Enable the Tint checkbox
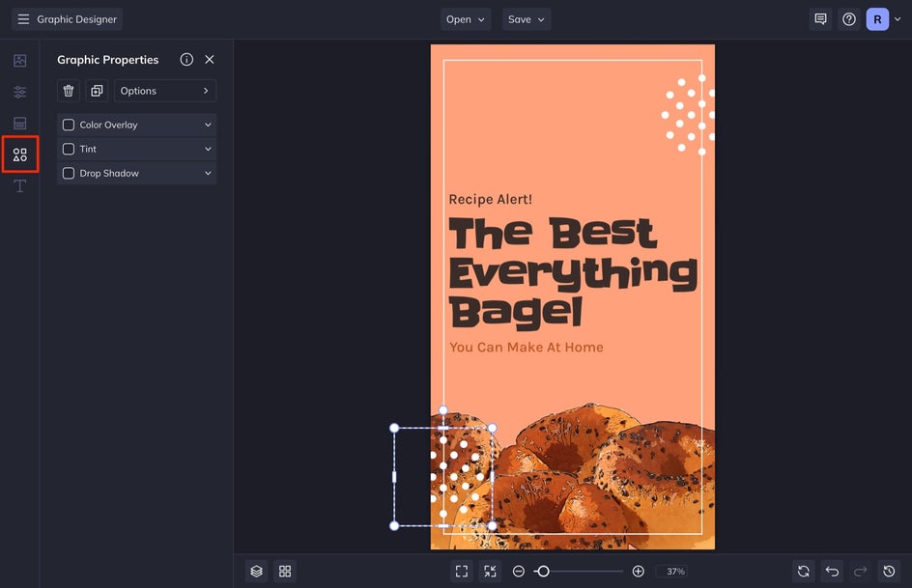This screenshot has height=588, width=912. tap(69, 150)
